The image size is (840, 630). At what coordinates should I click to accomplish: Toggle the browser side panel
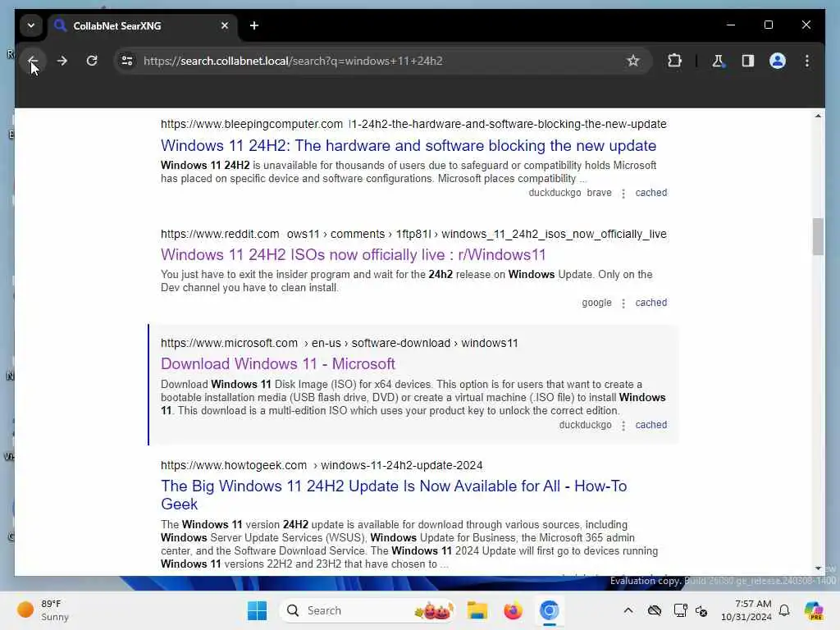point(748,61)
